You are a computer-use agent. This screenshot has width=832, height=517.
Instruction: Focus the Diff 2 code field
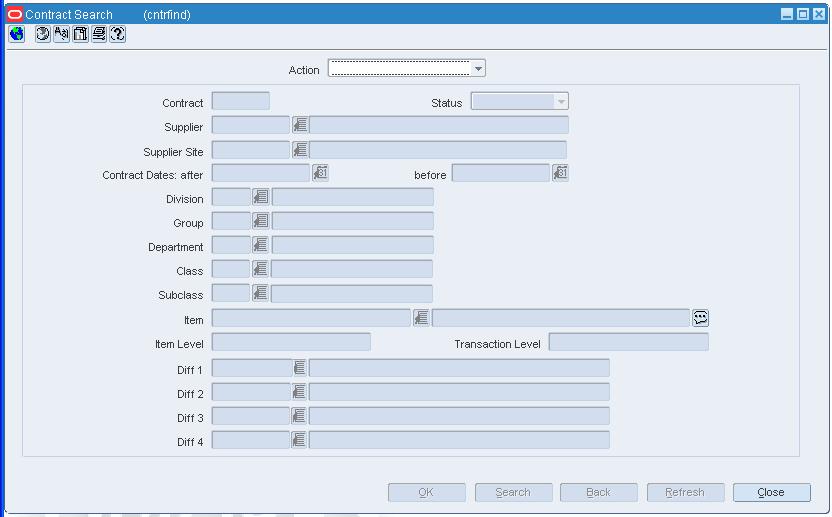[x=251, y=392]
